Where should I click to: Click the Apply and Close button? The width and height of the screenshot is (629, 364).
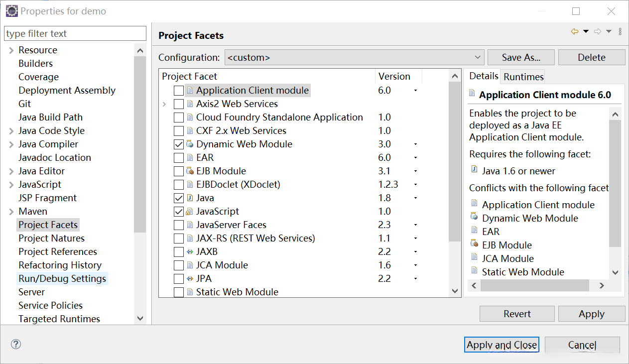click(x=502, y=345)
